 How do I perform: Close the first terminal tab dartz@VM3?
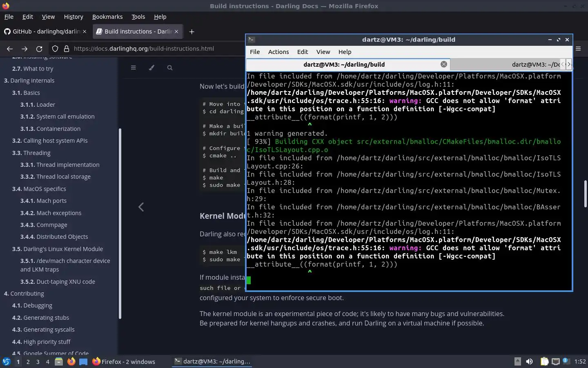coord(444,64)
